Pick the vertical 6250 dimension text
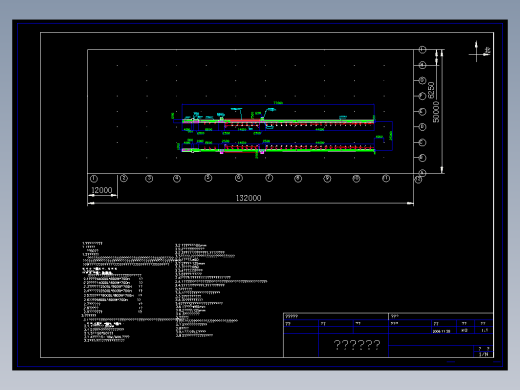 431,90
